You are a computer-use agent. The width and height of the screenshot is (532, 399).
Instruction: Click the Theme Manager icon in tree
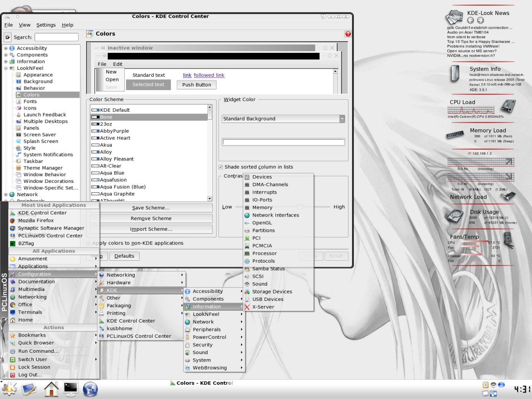click(18, 168)
